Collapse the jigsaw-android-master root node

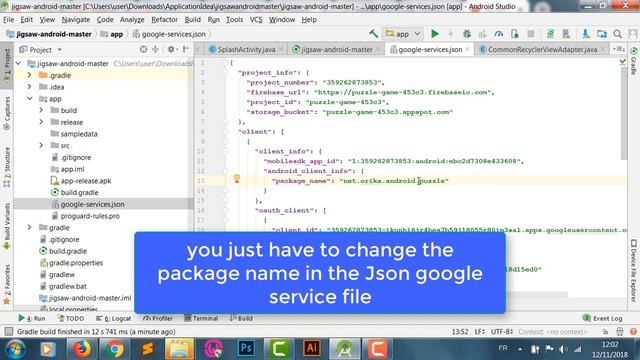click(x=18, y=64)
